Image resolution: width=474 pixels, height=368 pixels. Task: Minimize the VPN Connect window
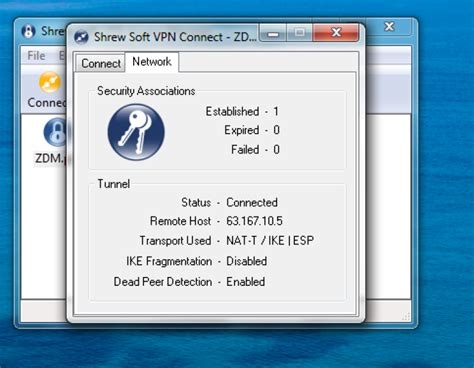coord(273,33)
